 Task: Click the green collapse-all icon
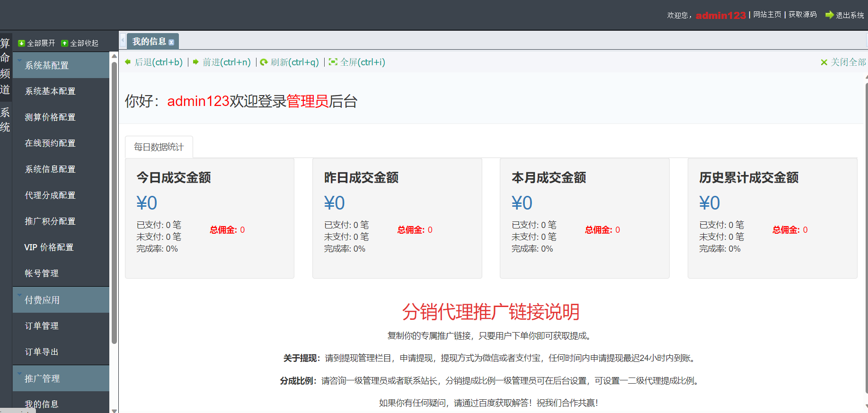(65, 43)
